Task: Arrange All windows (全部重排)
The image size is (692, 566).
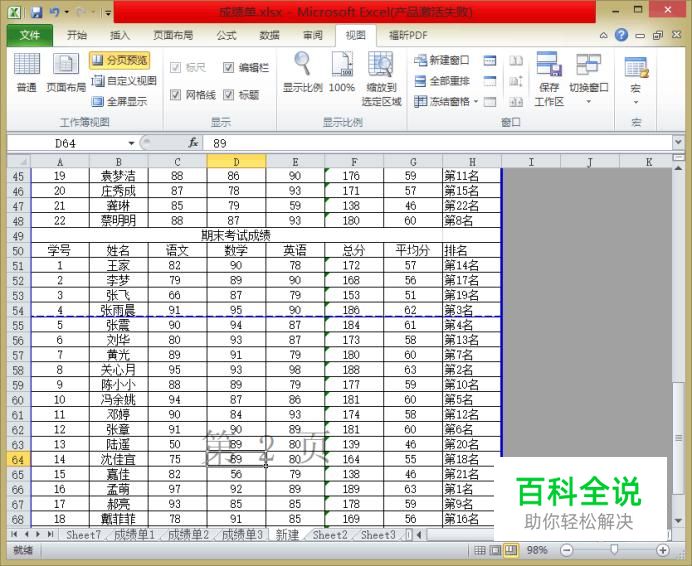Action: (442, 81)
